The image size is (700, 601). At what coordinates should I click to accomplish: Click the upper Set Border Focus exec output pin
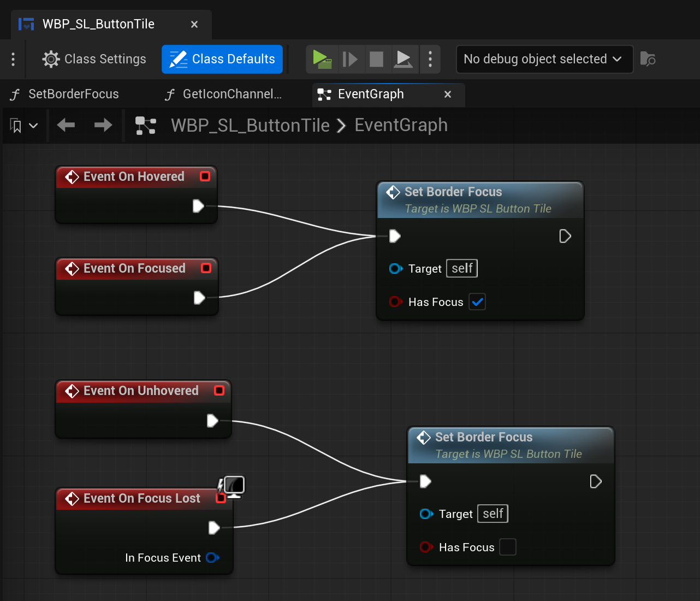(x=565, y=236)
